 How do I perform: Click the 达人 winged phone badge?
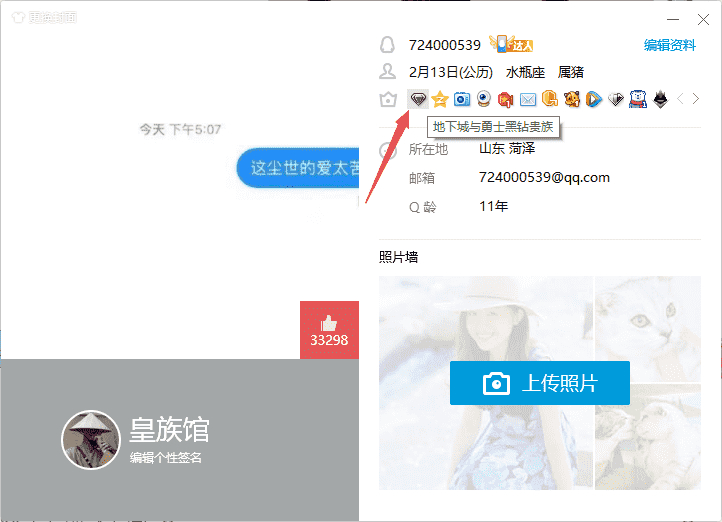click(511, 44)
